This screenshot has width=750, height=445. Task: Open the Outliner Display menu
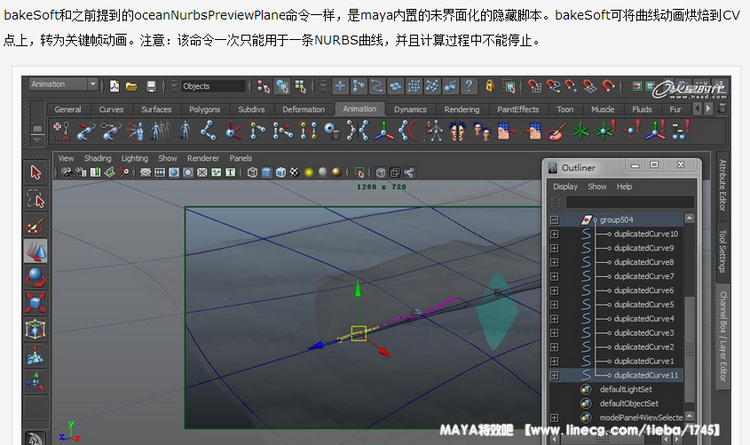[565, 187]
